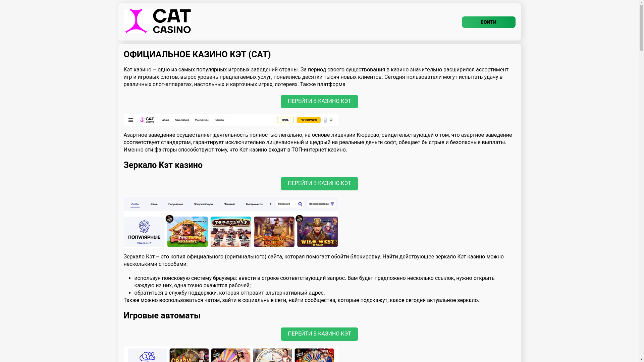The image size is (644, 362).
Task: Click the heading ОФИЦИАЛЬНОЕ КАЗИНО КЭТ (CAT)
Action: [x=197, y=54]
